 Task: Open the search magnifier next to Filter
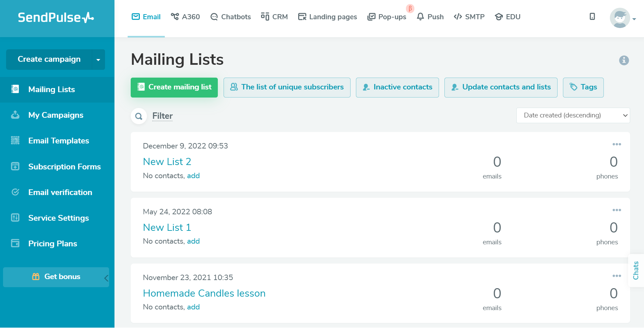[x=138, y=116]
